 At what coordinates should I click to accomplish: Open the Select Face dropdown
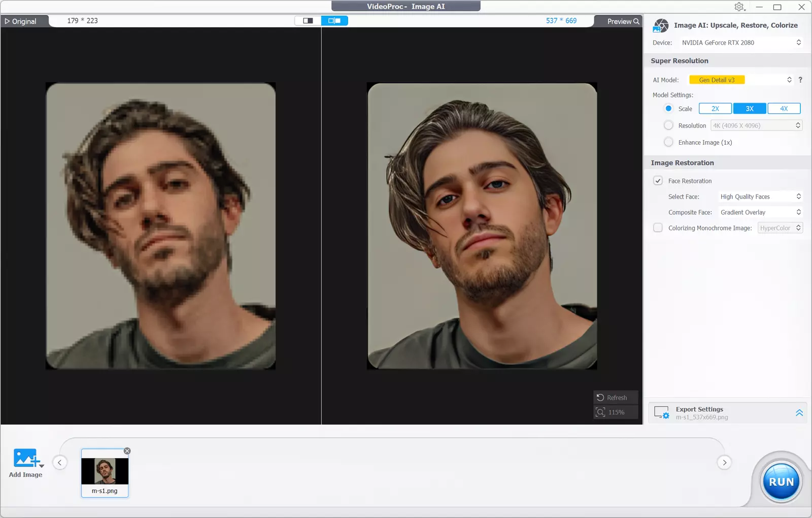click(x=760, y=197)
